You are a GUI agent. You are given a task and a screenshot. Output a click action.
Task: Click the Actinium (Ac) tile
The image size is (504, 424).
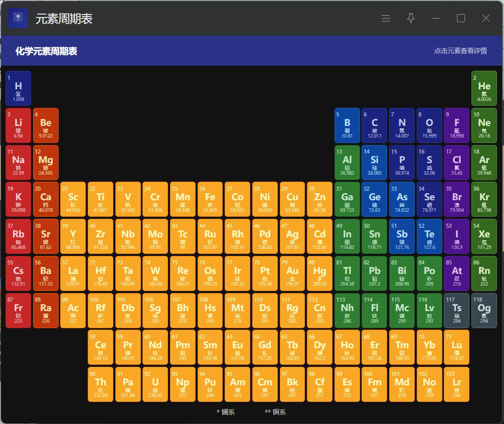[73, 311]
